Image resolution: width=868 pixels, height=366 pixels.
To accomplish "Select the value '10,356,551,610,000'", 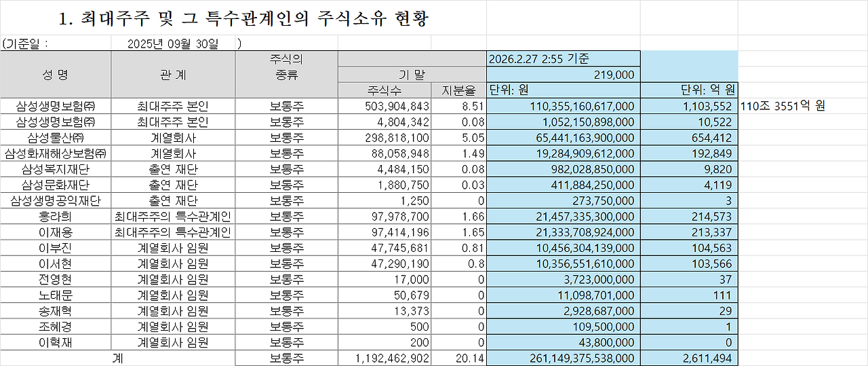I will click(x=563, y=263).
